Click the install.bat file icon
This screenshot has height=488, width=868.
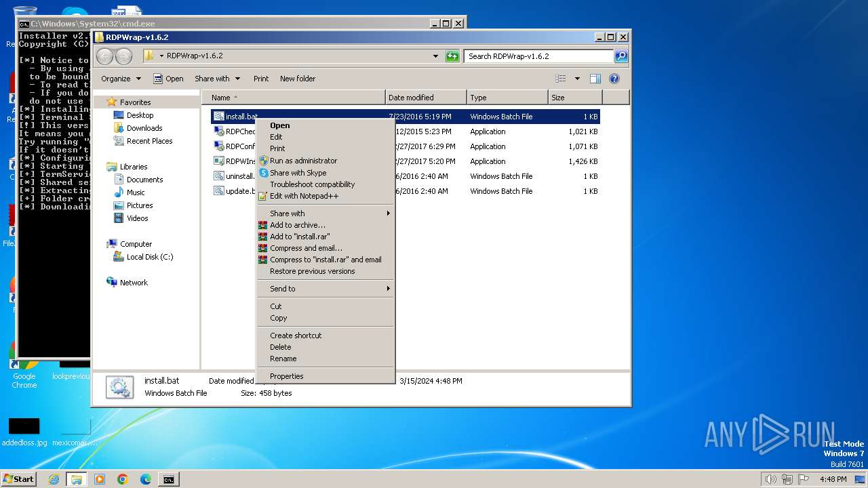[219, 117]
